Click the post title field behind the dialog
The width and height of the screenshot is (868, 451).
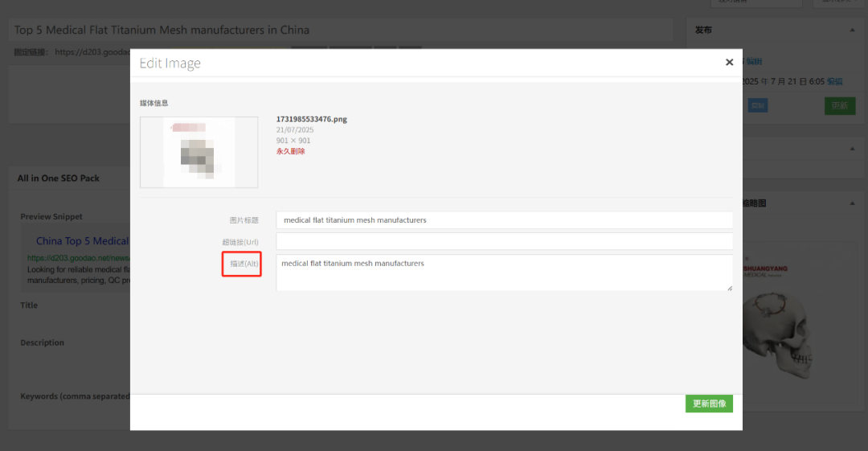(341, 30)
